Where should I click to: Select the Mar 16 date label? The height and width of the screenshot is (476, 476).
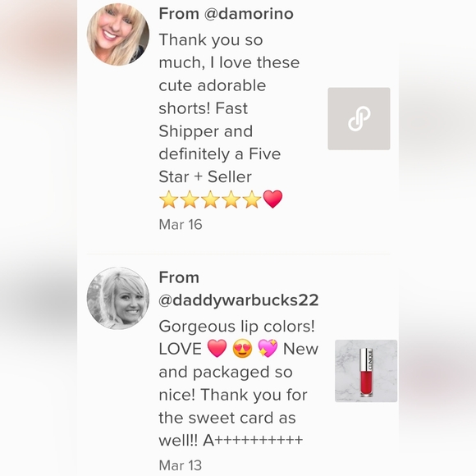click(181, 224)
